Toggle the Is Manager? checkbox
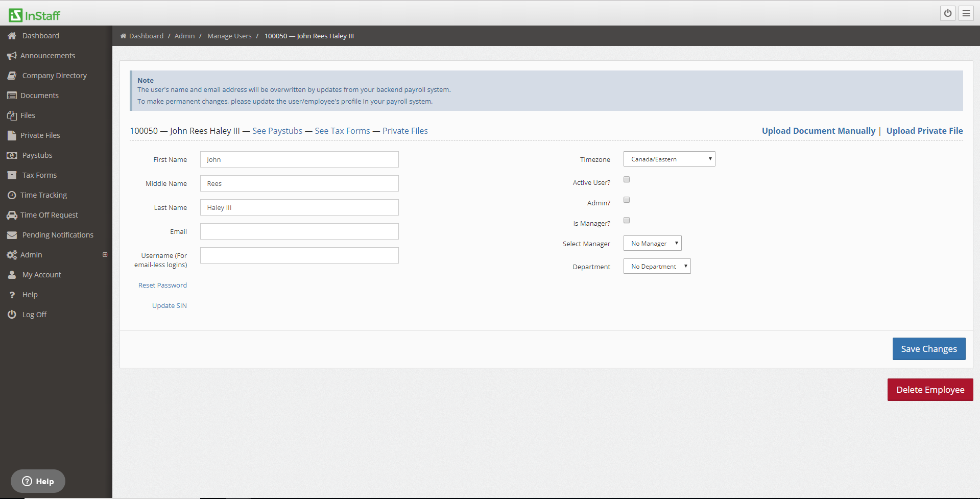 (627, 220)
